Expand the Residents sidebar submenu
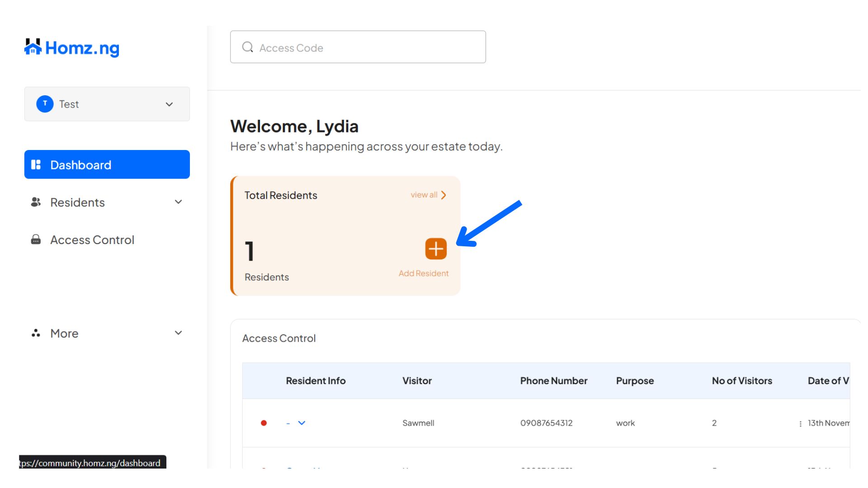The width and height of the screenshot is (868, 488). click(x=179, y=202)
